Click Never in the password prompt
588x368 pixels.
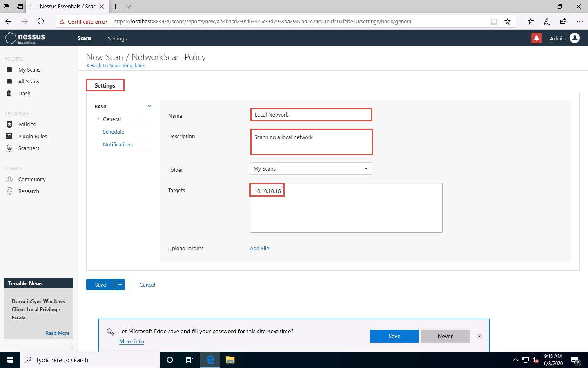click(445, 336)
